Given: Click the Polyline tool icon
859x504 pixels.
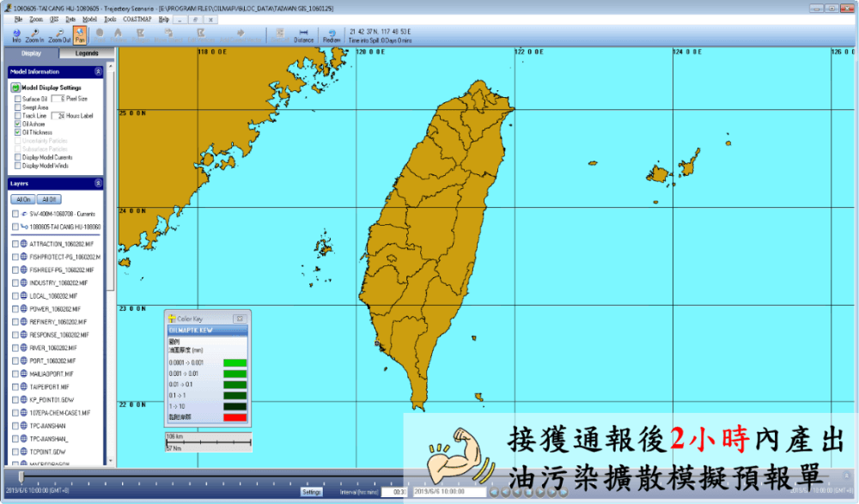Looking at the screenshot, I should (x=118, y=33).
